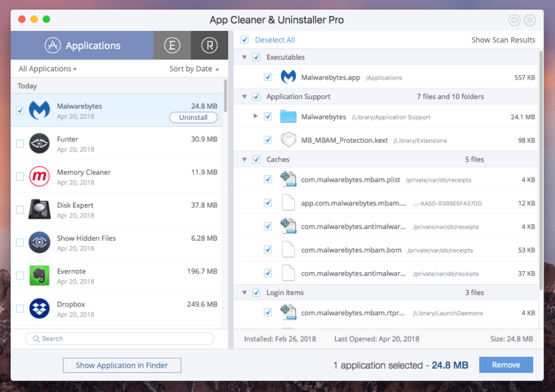The width and height of the screenshot is (555, 392).
Task: Click the 7 files and 10 folders label
Action: click(x=450, y=97)
